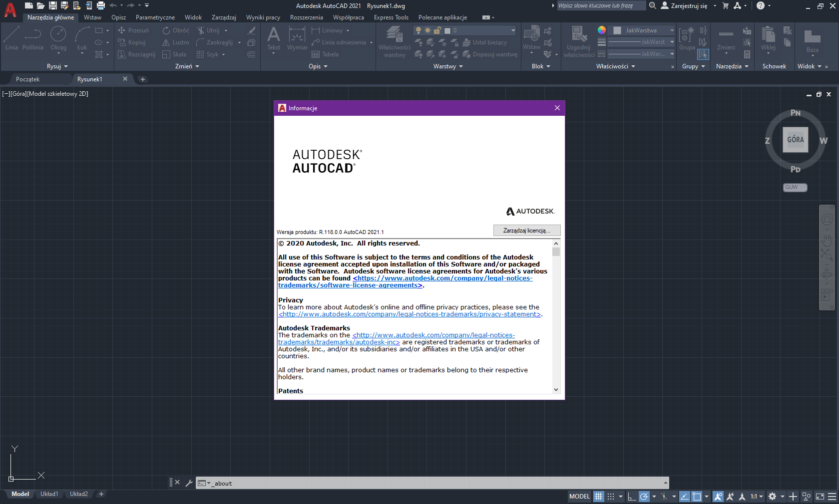Activate the Przesuń (move) command

point(133,30)
